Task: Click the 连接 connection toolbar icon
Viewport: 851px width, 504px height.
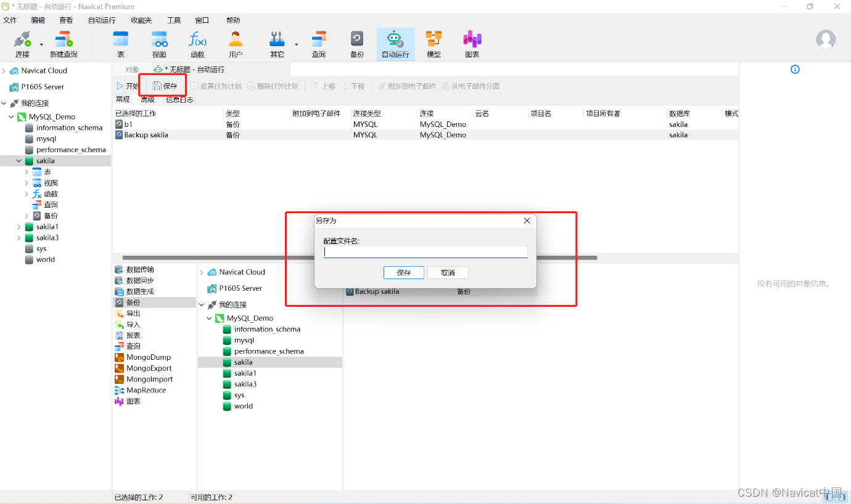Action: point(22,44)
